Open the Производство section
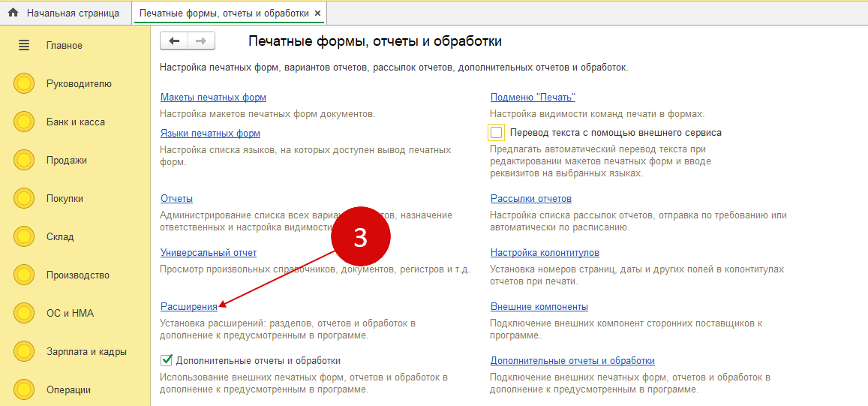This screenshot has height=406, width=868. pyautogui.click(x=78, y=275)
